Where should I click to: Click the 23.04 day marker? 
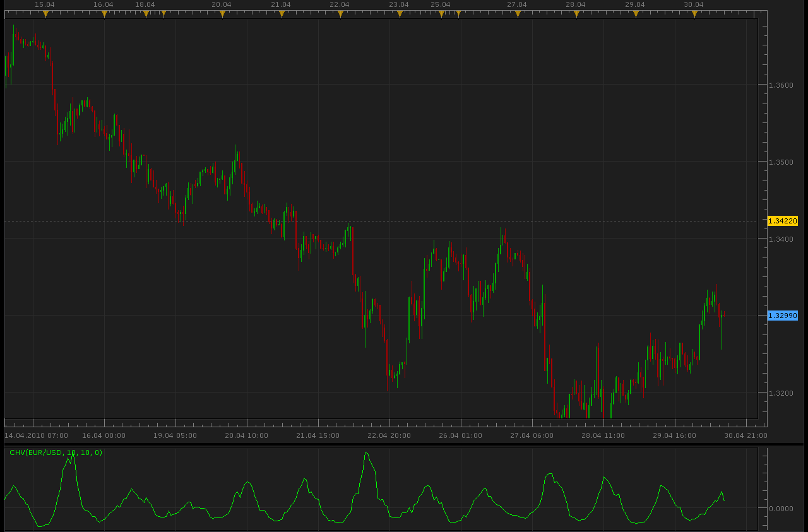click(x=400, y=13)
